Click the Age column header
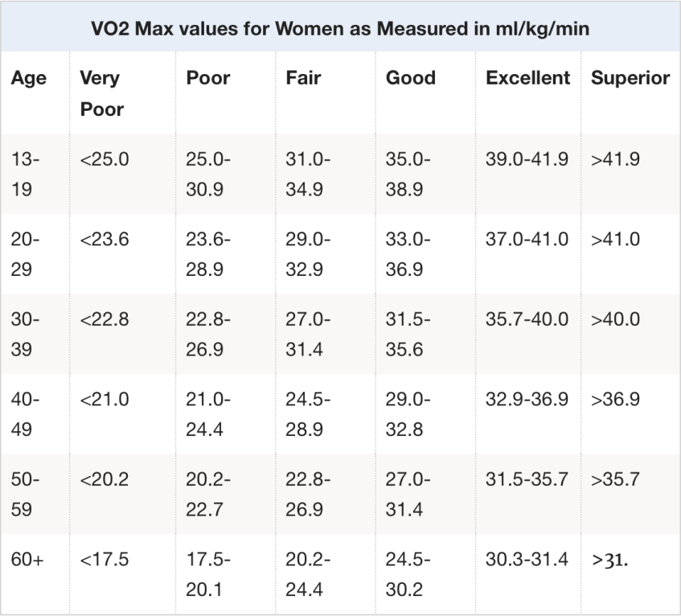 point(28,78)
